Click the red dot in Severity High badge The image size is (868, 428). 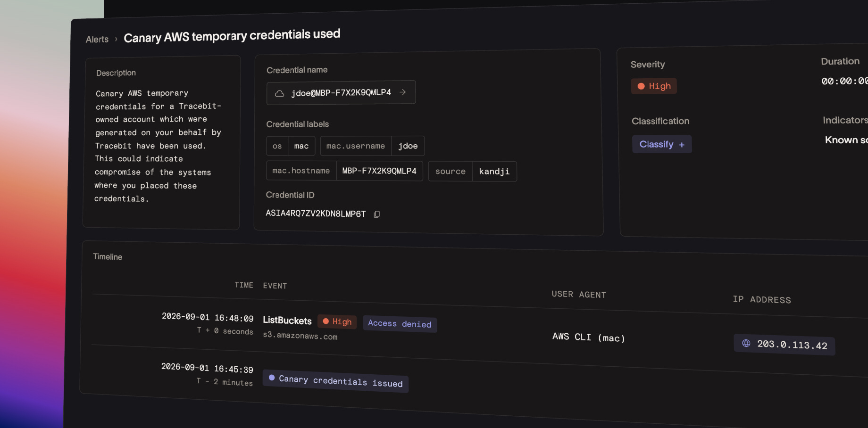tap(641, 86)
